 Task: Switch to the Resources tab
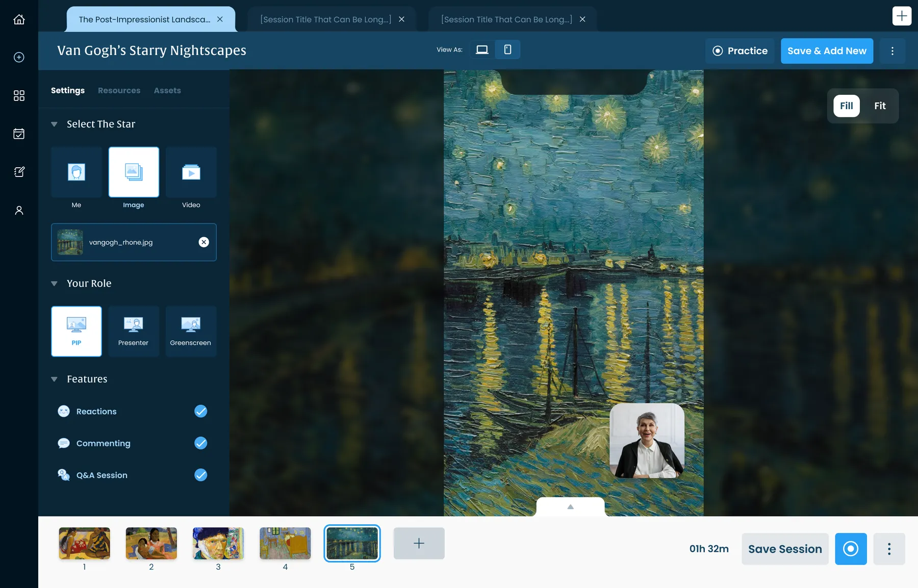[119, 90]
